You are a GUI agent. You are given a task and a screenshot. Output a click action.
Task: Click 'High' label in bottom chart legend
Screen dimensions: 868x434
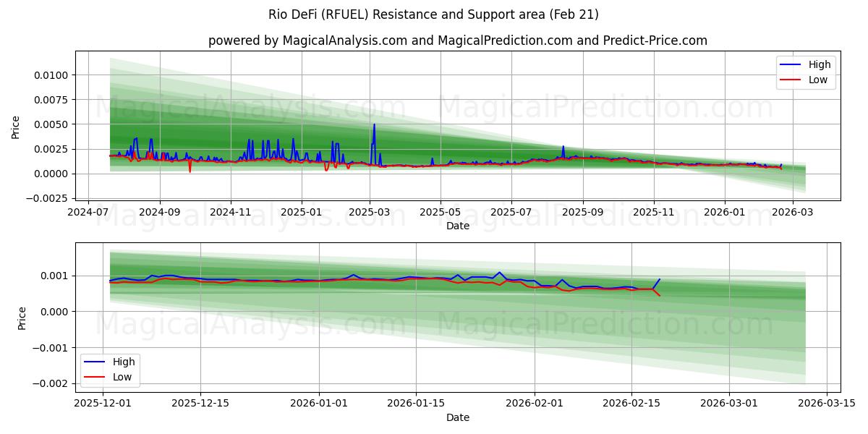[x=124, y=362]
